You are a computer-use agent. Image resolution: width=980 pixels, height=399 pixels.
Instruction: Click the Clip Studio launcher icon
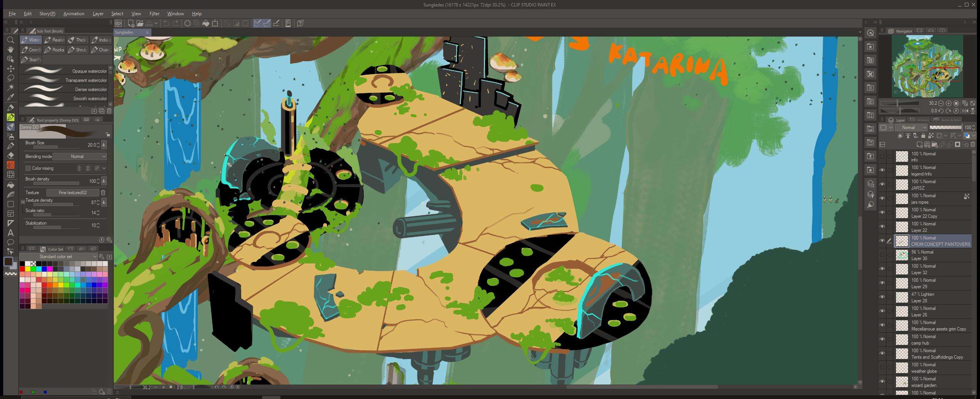point(119,23)
